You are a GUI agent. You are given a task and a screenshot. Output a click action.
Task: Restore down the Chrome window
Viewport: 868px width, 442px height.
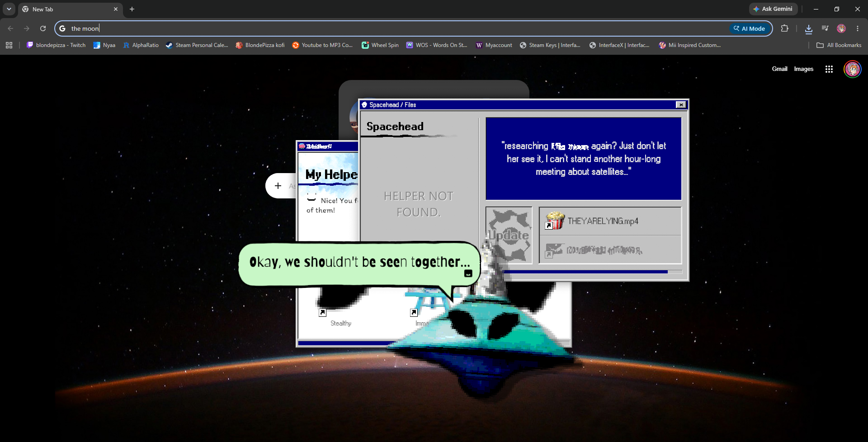tap(837, 9)
